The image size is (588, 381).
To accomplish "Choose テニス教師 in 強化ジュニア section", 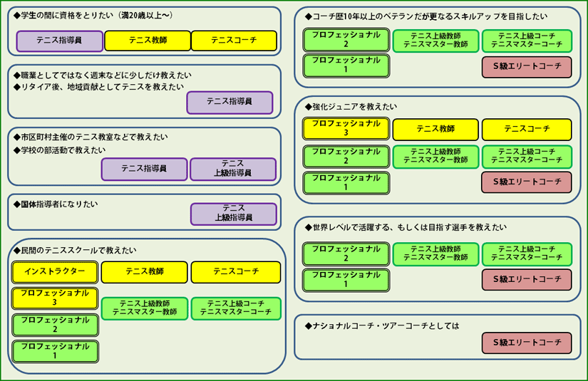I will 435,129.
